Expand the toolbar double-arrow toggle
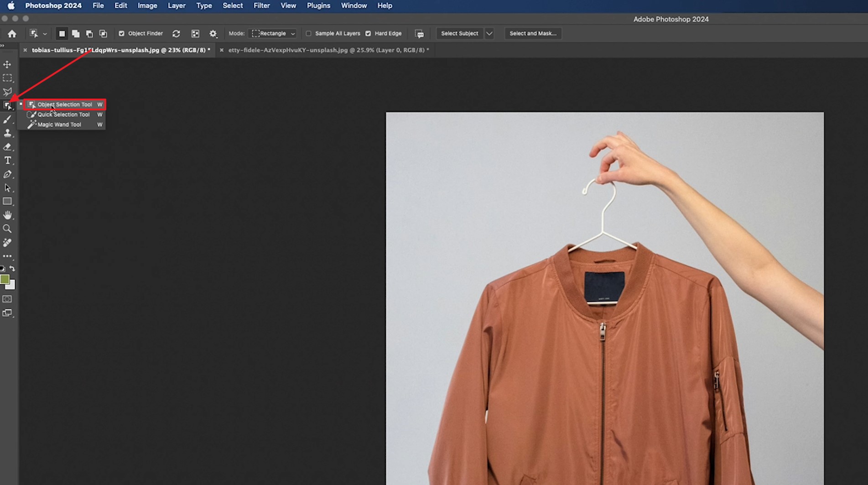868x485 pixels. tap(2, 46)
